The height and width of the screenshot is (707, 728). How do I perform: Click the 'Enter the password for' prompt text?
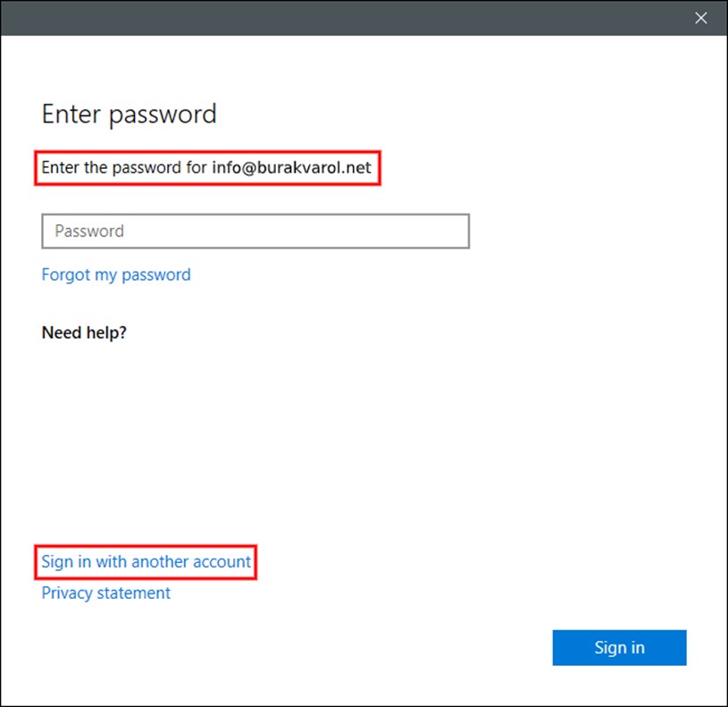tap(124, 167)
